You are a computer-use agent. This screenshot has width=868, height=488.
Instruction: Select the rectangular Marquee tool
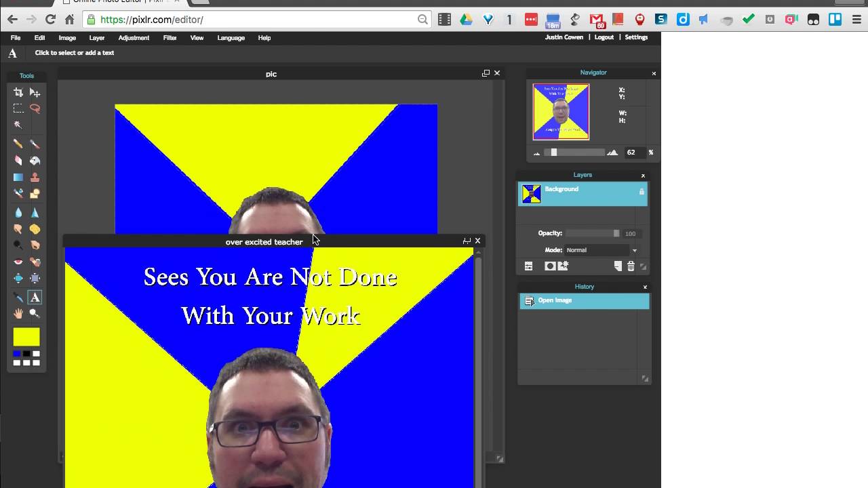coord(18,108)
